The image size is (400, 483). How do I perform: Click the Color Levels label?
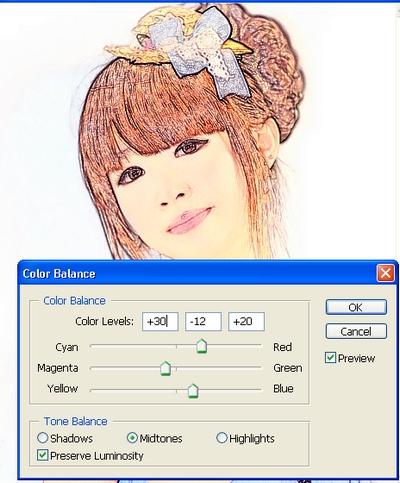pyautogui.click(x=104, y=321)
